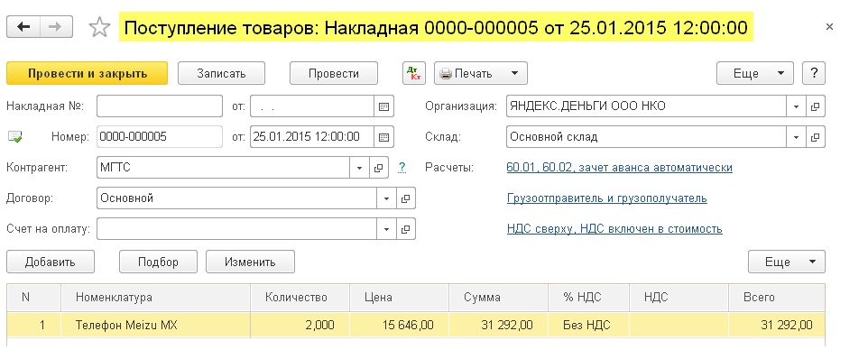The width and height of the screenshot is (868, 359).
Task: Open the help question mark button
Action: click(x=814, y=73)
